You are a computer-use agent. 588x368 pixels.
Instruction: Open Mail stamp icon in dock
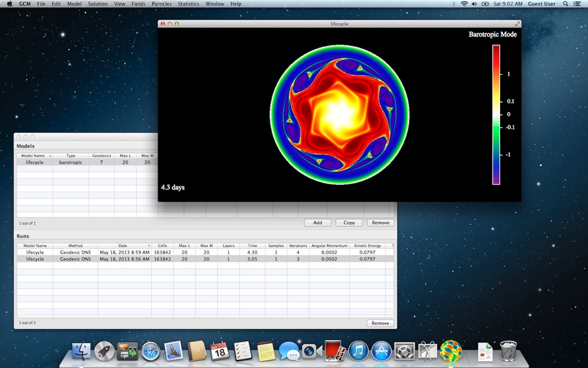[174, 351]
